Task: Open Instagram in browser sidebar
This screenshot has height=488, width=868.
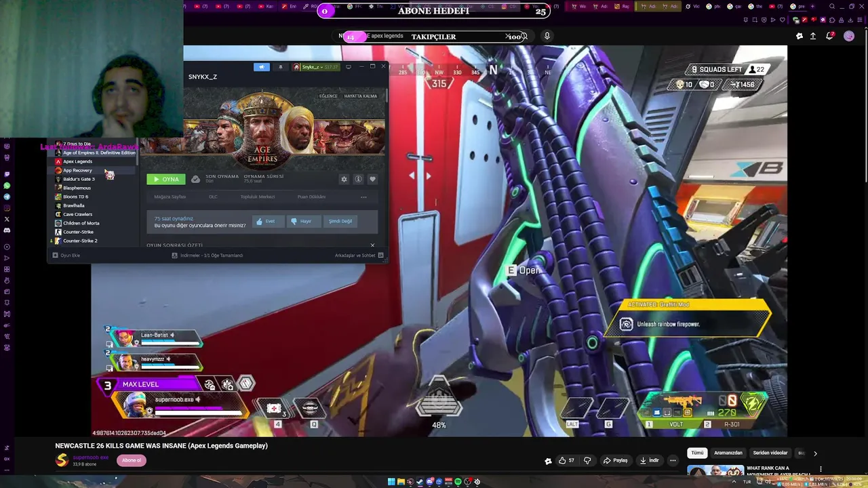Action: (x=7, y=207)
